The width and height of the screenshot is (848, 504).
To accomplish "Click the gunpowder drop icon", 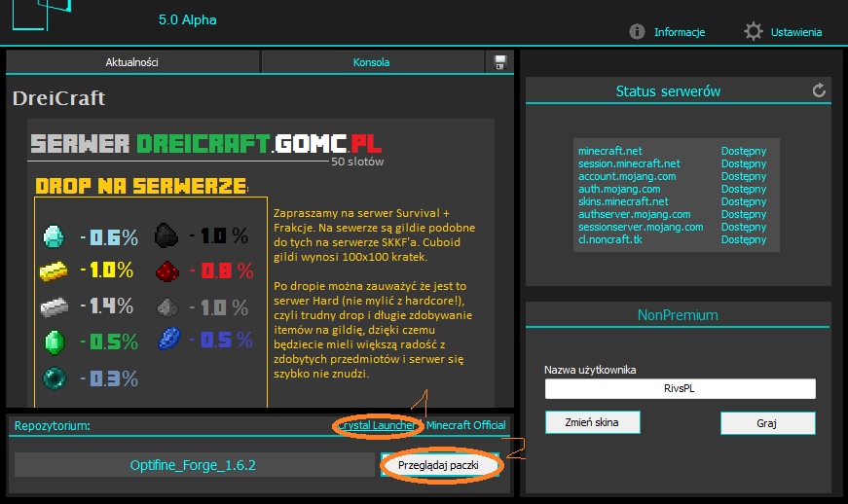I will (x=167, y=307).
